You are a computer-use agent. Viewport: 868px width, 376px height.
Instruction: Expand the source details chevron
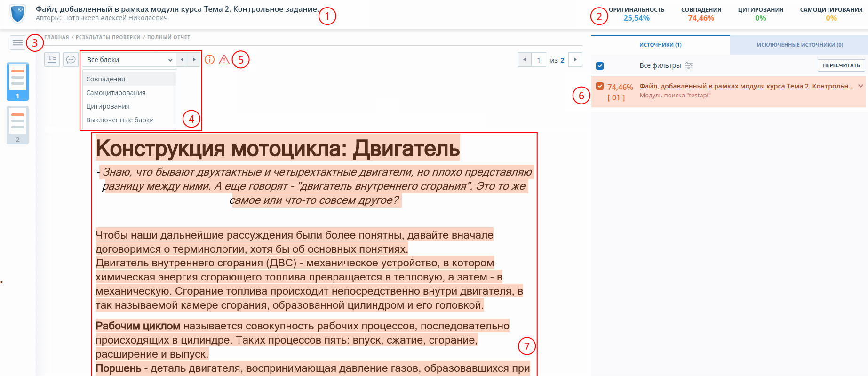pos(860,86)
